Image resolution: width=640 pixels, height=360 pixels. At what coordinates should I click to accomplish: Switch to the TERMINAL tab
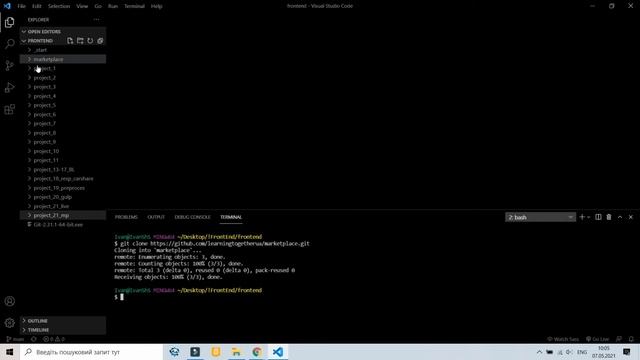[x=231, y=217]
